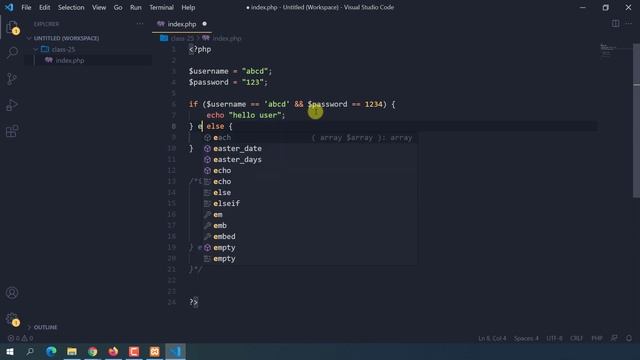640x360 pixels.
Task: Open File Explorer from taskbar
Action: click(x=72, y=351)
